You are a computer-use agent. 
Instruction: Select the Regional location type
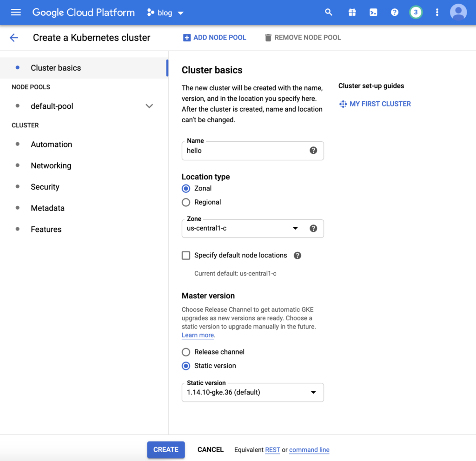click(186, 203)
